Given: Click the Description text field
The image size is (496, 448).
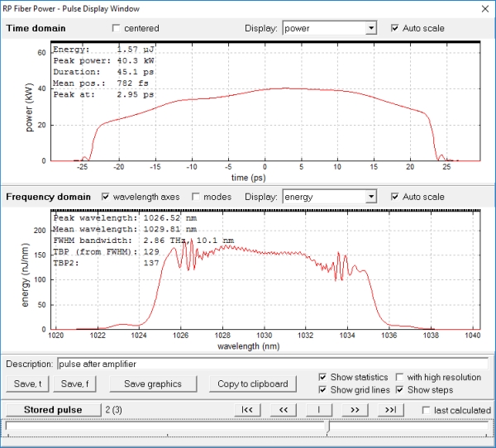Looking at the screenshot, I should [x=273, y=364].
